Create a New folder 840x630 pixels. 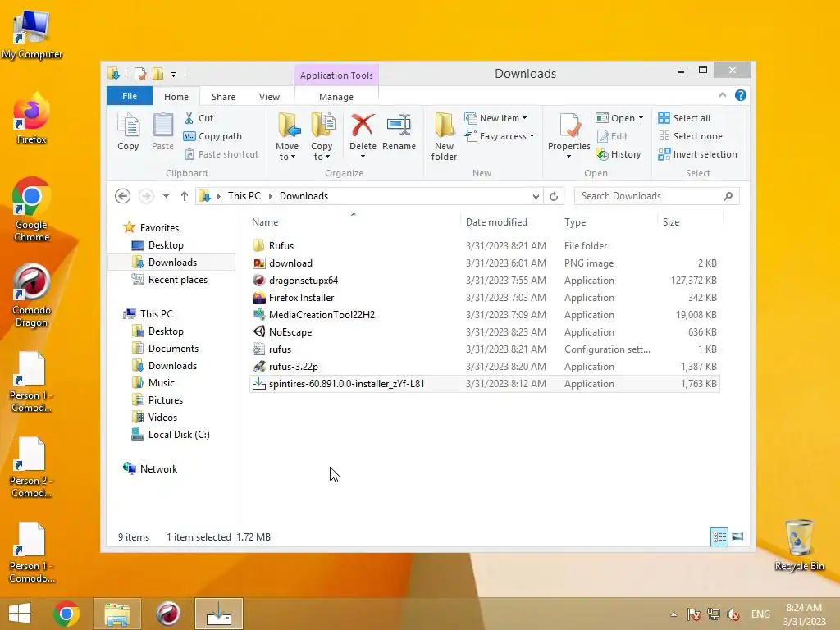coord(444,136)
